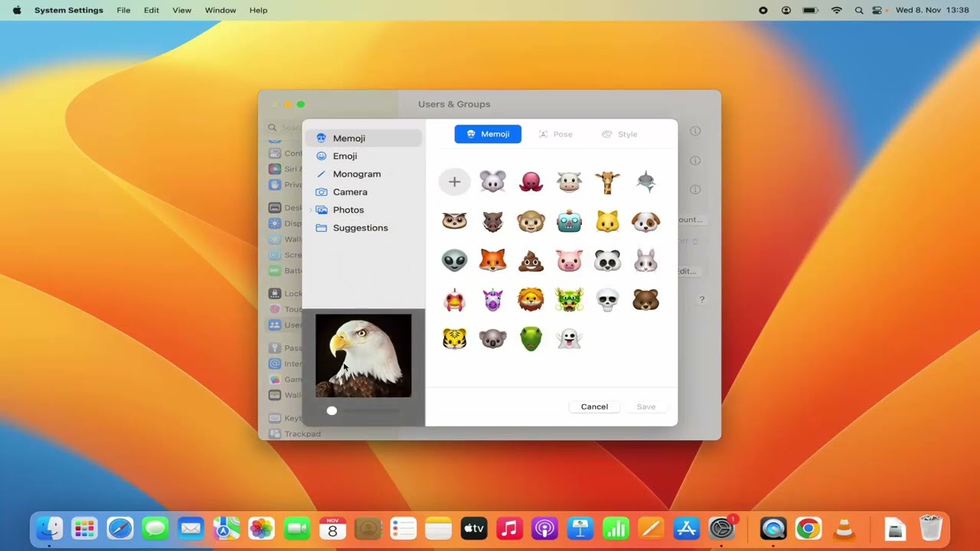Switch to the Pose tab
The image size is (980, 551).
(555, 134)
